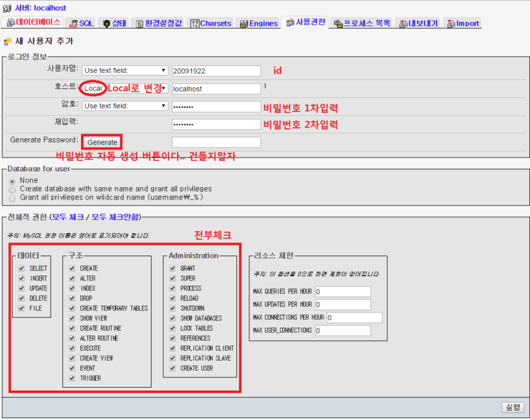Click the Charsets tab icon
The height and width of the screenshot is (420, 530).
195,24
